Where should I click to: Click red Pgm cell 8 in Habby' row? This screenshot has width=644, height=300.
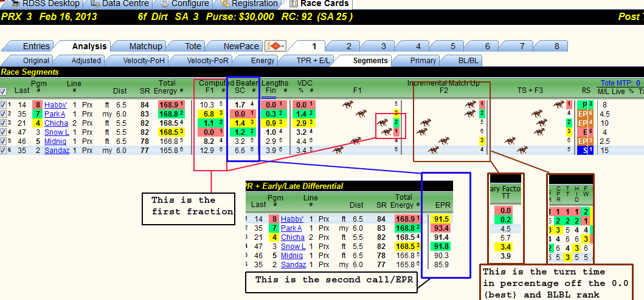37,104
